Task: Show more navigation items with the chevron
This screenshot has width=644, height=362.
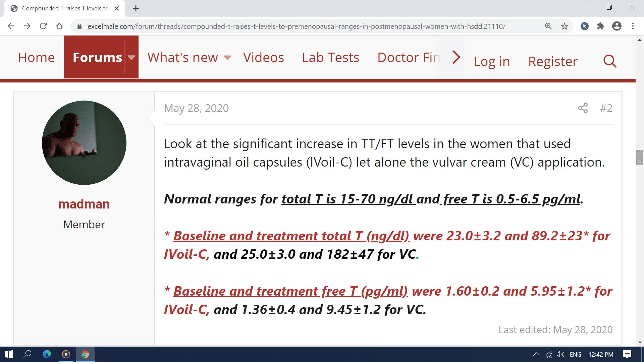Action: tap(455, 57)
